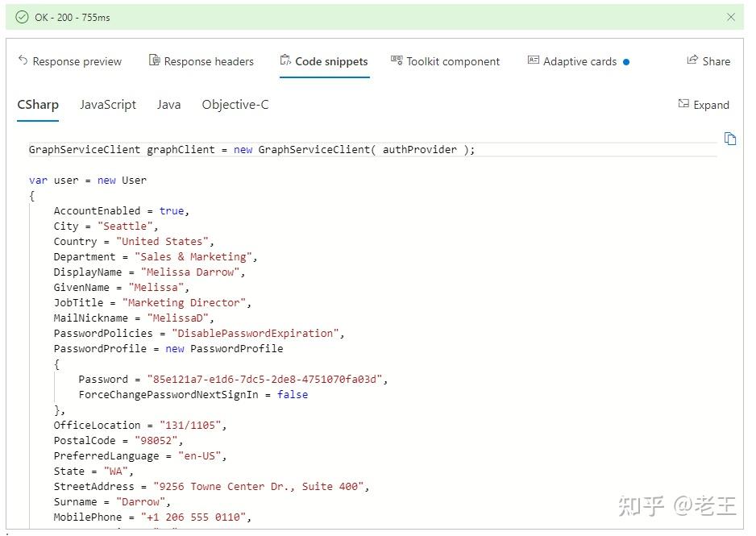The width and height of the screenshot is (756, 536).
Task: Dismiss the OK - 200 status banner
Action: (x=731, y=18)
